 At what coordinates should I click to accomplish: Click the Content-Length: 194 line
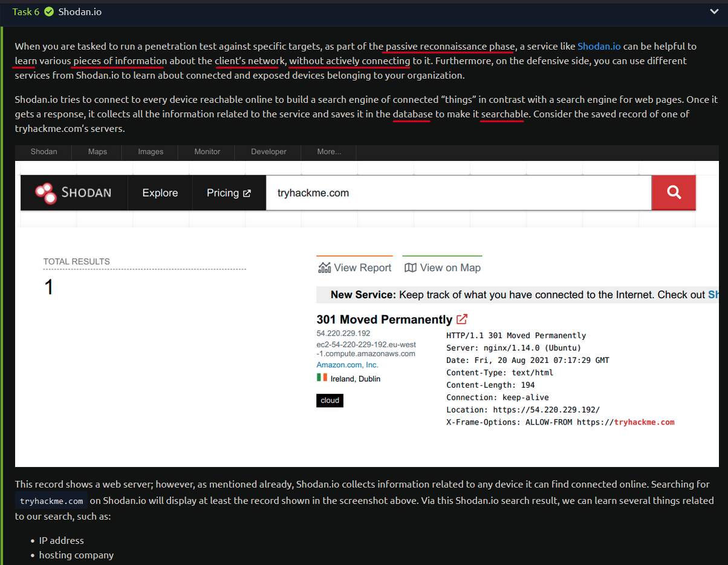pyautogui.click(x=490, y=385)
